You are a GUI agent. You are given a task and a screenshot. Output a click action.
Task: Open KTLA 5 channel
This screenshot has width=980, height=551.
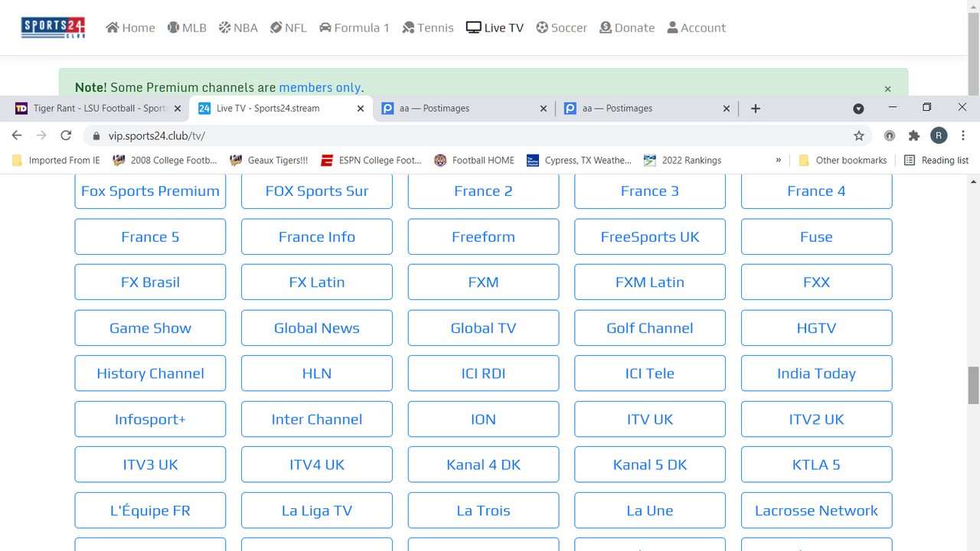point(816,465)
